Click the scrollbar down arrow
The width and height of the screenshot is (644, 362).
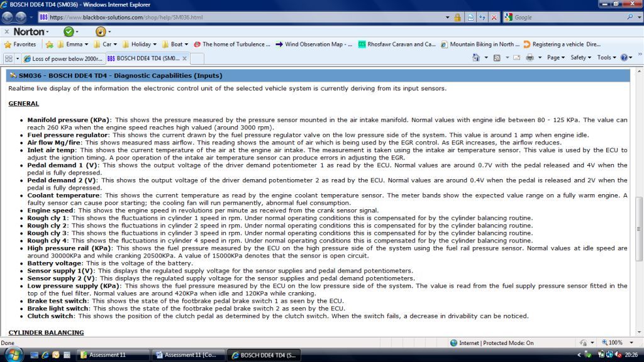(x=639, y=332)
